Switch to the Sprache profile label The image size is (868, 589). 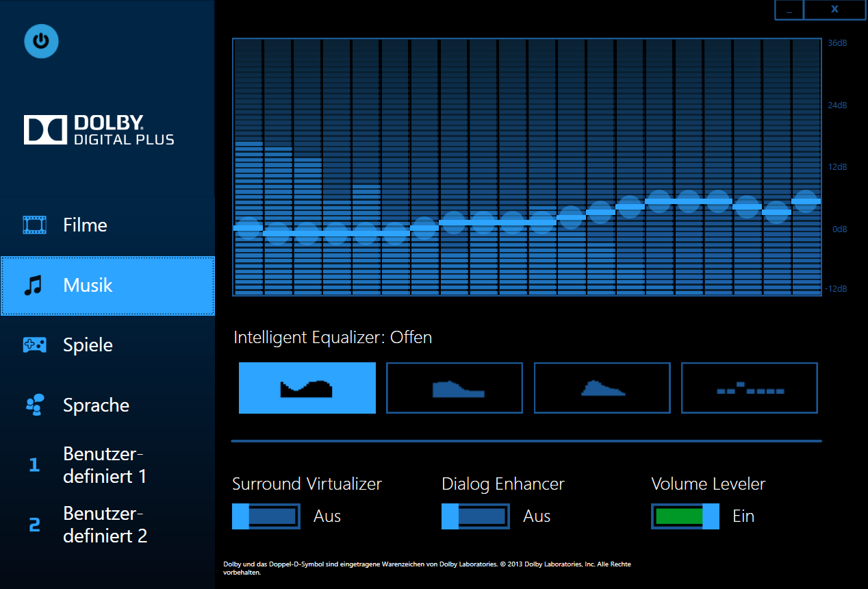click(x=96, y=405)
